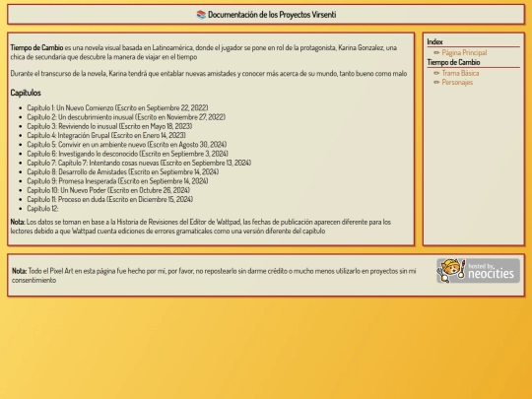
Task: Click the Documentación de los Proyectos Virsenti title
Action: (272, 15)
